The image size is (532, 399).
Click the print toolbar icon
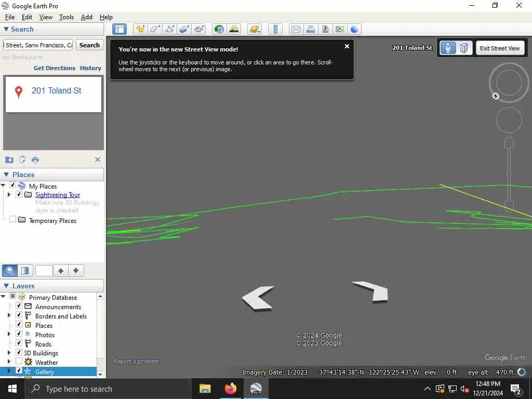click(311, 29)
